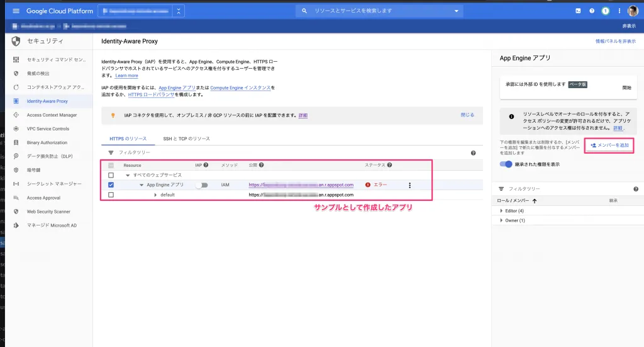Uncheck the App Engine アプリ checkbox

coord(111,185)
